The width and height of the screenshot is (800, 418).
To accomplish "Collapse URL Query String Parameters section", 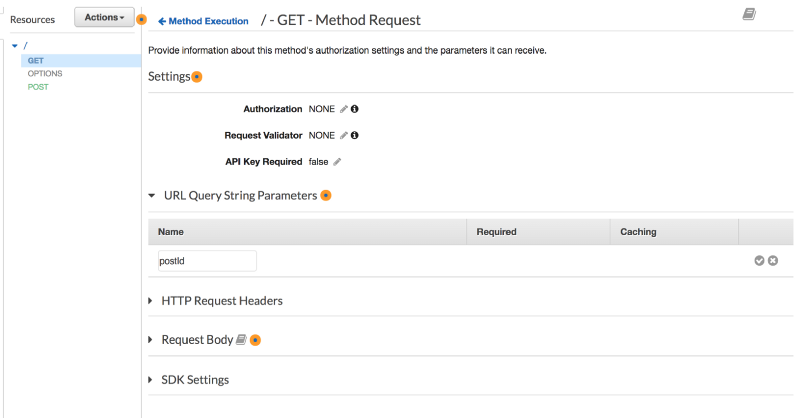I will (x=152, y=195).
